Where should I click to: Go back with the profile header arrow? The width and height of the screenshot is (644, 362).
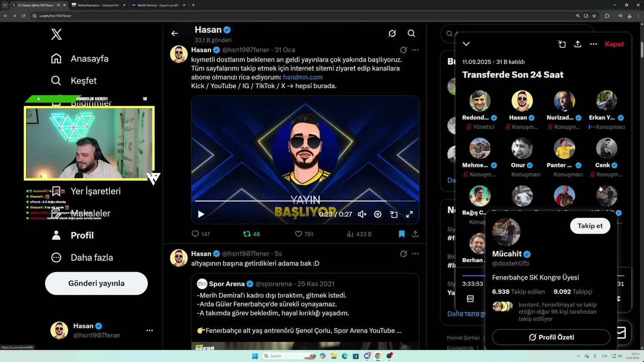click(175, 33)
